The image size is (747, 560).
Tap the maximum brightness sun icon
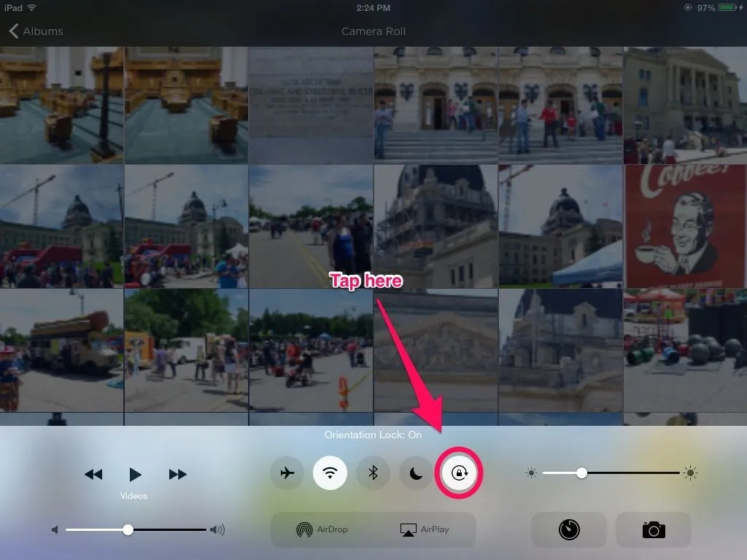[x=690, y=473]
